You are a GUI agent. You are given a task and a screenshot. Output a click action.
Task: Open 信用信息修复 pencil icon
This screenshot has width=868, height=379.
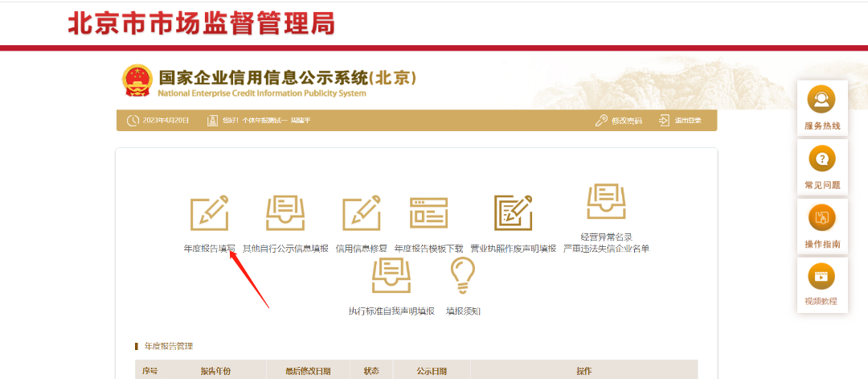click(x=361, y=212)
